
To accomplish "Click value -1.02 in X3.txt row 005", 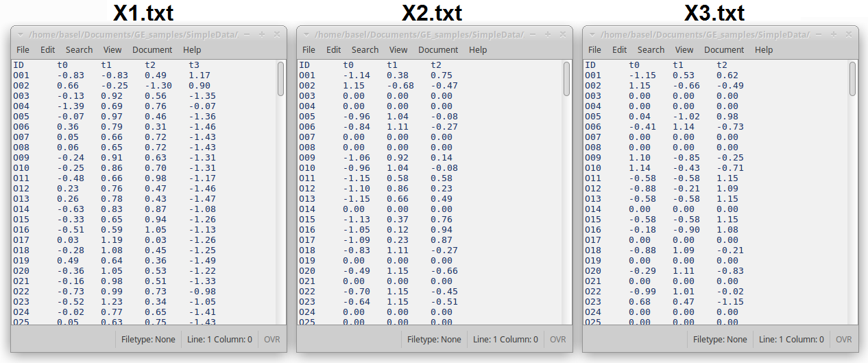I will pyautogui.click(x=686, y=117).
